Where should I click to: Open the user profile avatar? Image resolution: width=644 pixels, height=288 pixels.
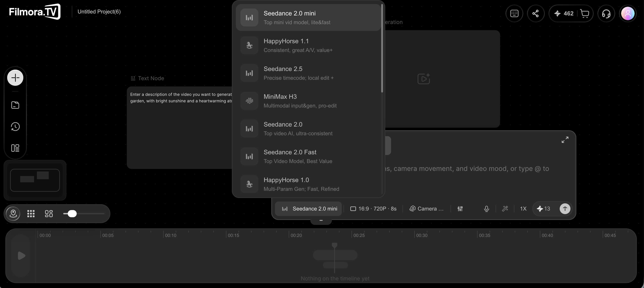[627, 13]
